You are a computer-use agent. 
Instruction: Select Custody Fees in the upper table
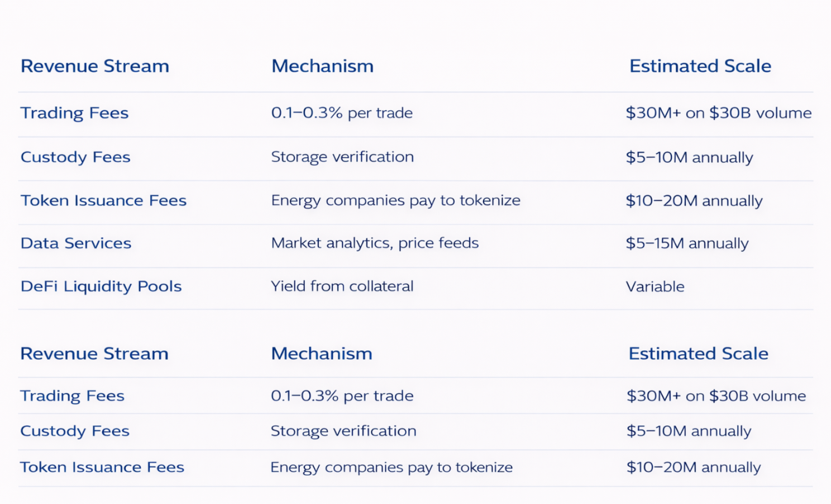click(x=75, y=157)
